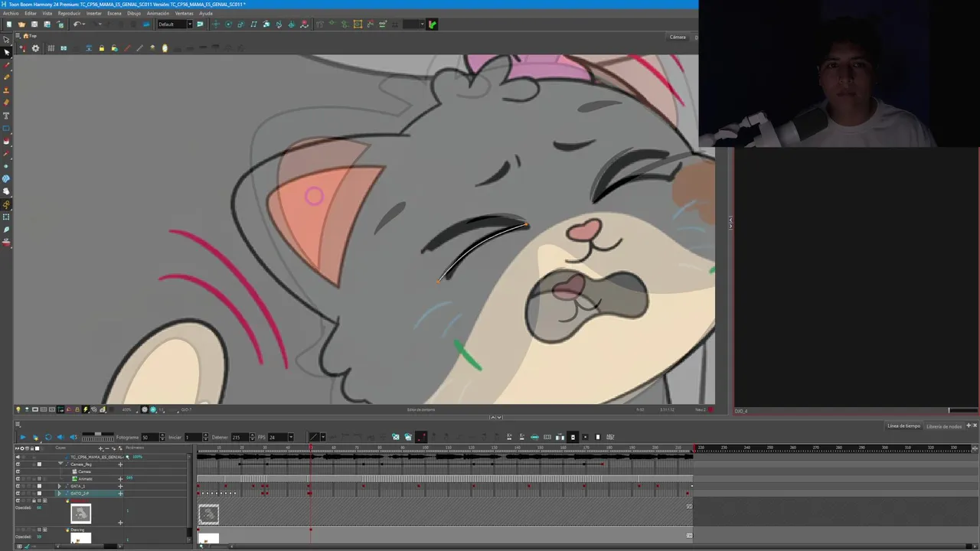Click the Iniciar start frame field
The height and width of the screenshot is (551, 980).
click(193, 437)
